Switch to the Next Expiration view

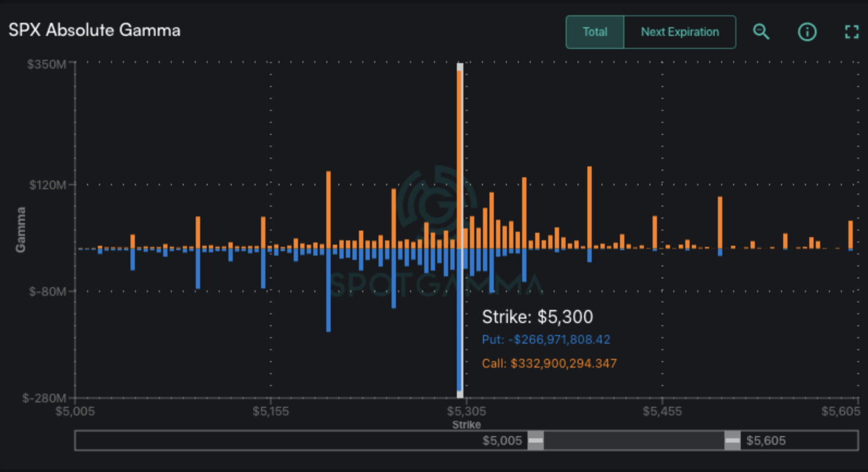(680, 32)
